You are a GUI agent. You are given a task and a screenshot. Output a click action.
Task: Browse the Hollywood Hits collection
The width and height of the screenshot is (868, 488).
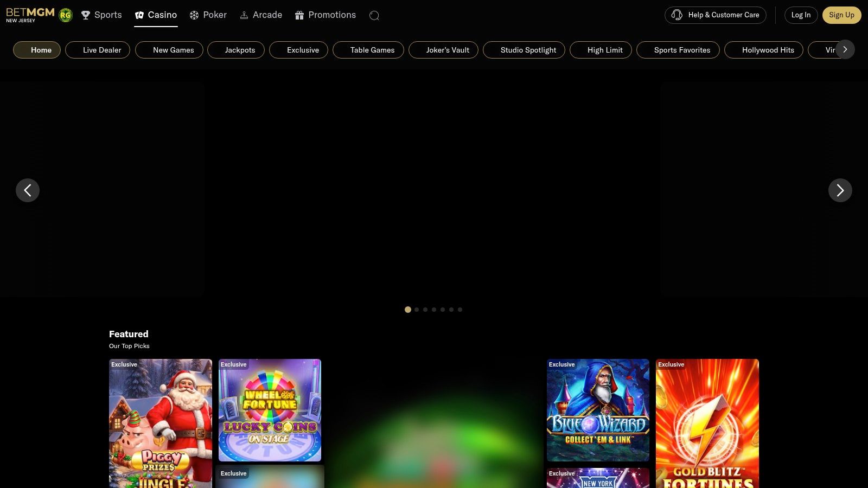coord(763,50)
